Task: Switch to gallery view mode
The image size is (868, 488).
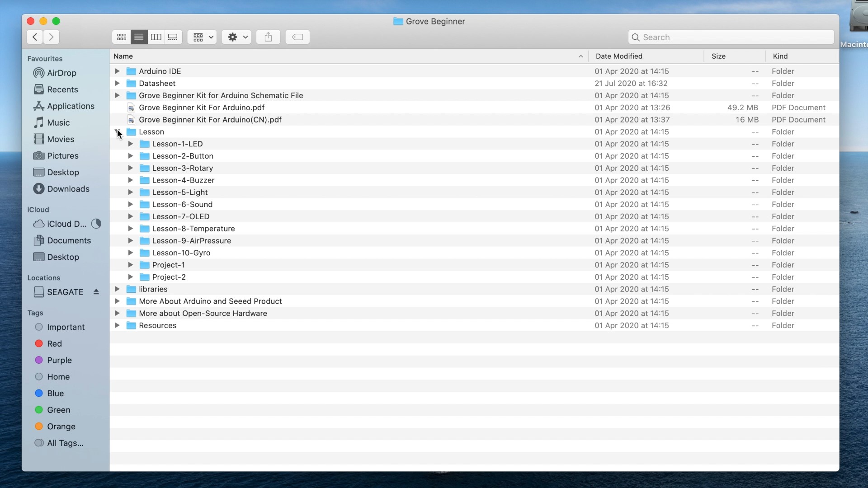Action: click(173, 37)
